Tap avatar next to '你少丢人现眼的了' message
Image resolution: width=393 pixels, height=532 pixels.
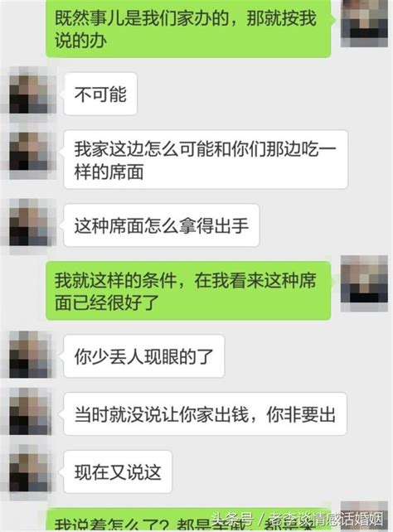(x=30, y=355)
